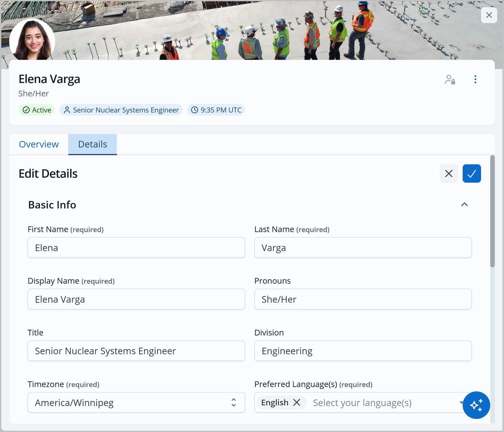Viewport: 504px width, 432px height.
Task: Click the Active status badge
Action: (37, 110)
